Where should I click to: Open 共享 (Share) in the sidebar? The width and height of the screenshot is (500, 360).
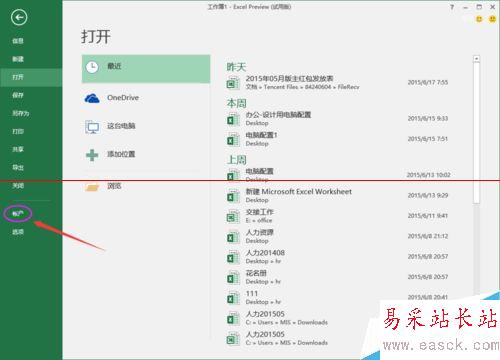click(18, 149)
